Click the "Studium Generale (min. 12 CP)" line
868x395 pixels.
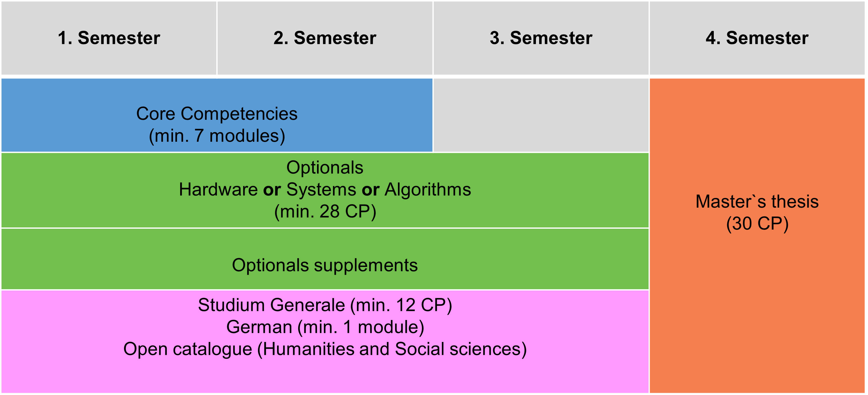coord(325,305)
